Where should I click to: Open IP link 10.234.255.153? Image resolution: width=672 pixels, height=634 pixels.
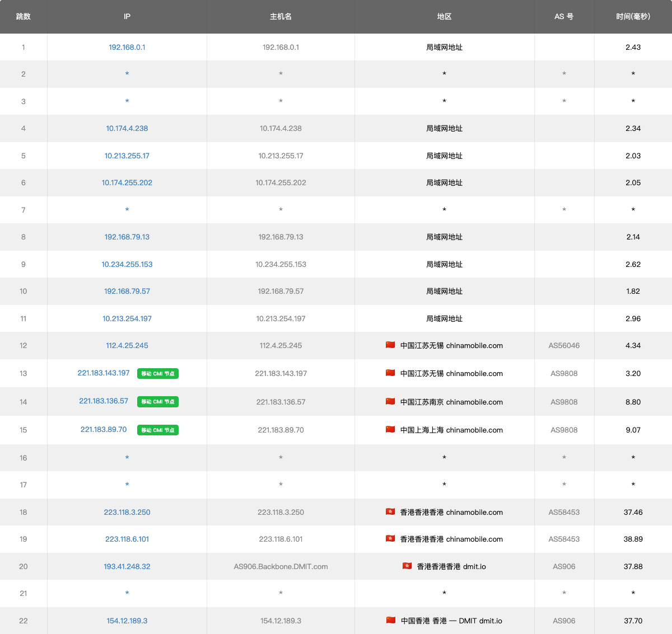[127, 264]
